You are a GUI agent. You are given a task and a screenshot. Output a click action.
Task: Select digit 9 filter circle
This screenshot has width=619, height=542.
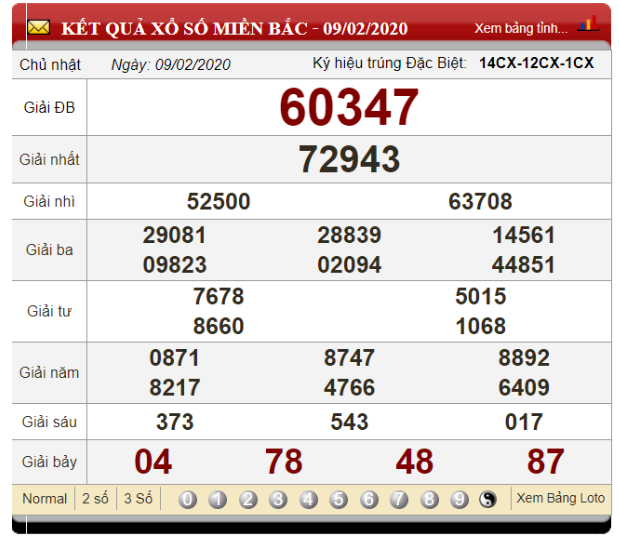[459, 499]
